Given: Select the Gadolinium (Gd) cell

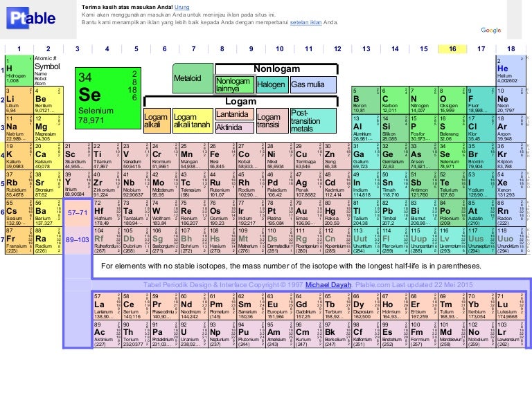Looking at the screenshot, I should pos(309,306).
